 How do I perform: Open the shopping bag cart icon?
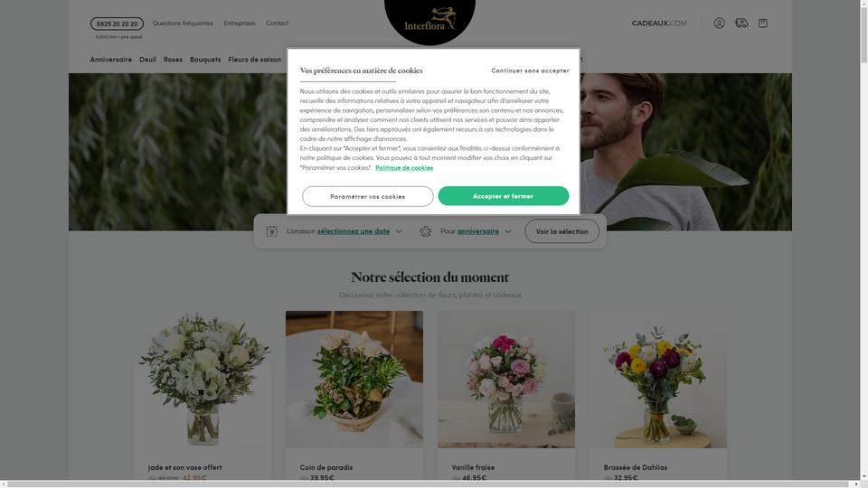click(x=763, y=23)
